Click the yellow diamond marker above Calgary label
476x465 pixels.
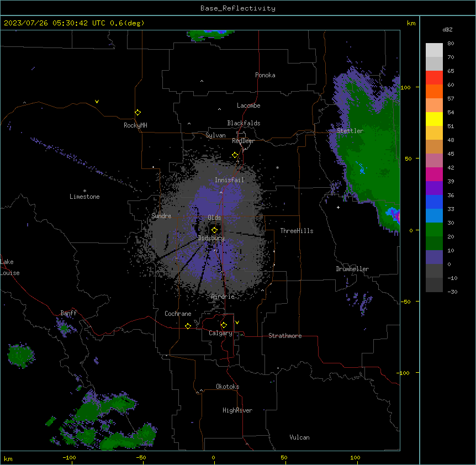point(224,325)
